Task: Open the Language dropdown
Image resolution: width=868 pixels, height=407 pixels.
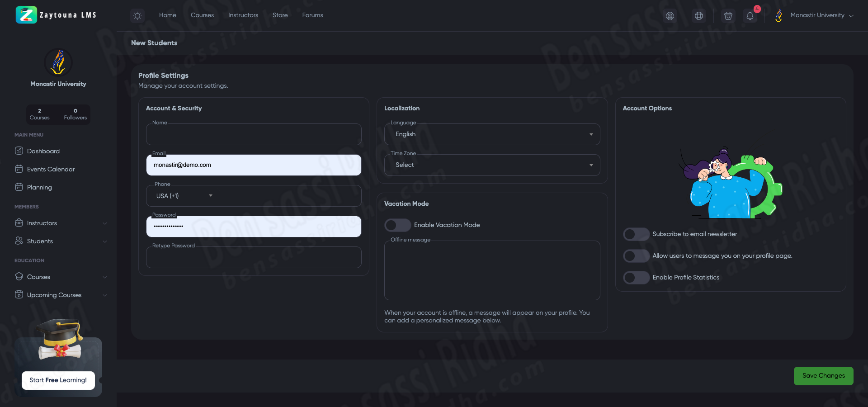Action: [x=492, y=134]
